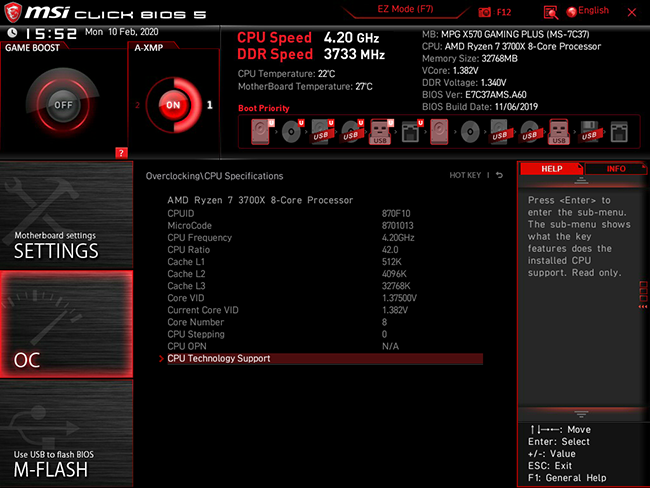Click the Boot Priority label
This screenshot has height=488, width=650.
coord(264,108)
